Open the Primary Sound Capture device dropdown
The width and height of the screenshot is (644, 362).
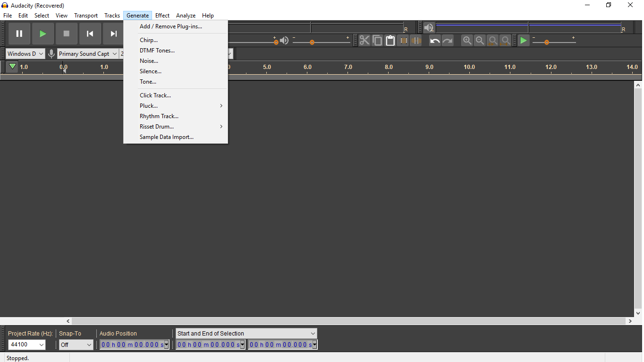(87, 53)
